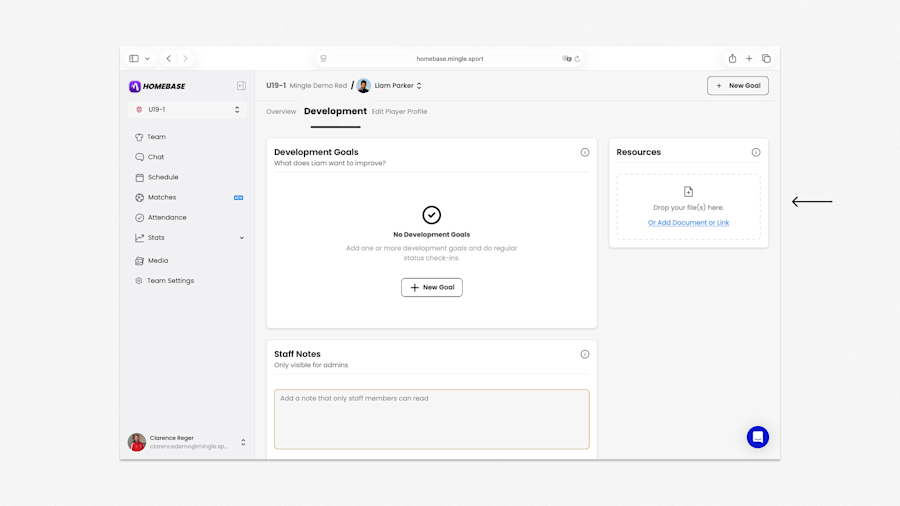
Task: Click the No Development Goals checkmark icon
Action: 432,215
